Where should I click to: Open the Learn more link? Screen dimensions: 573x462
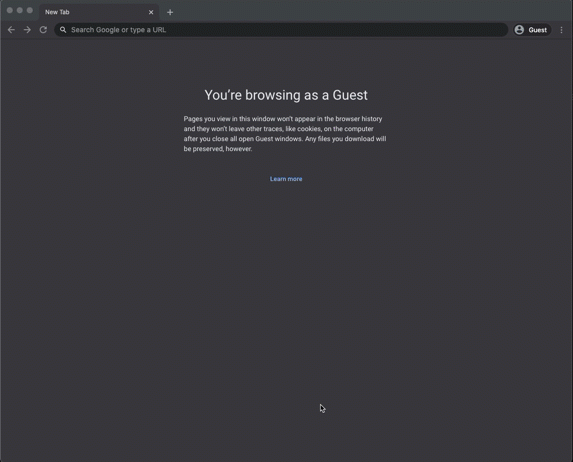tap(286, 179)
